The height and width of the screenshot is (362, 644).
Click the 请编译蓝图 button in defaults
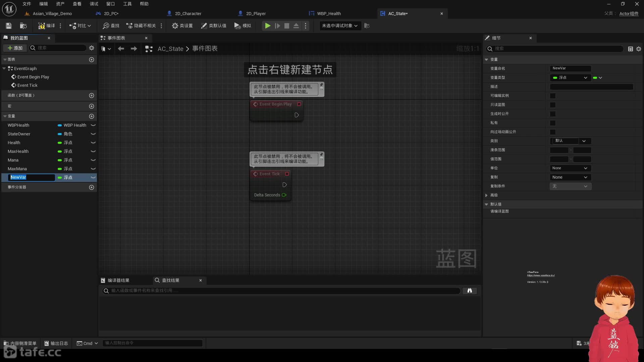coord(500,211)
